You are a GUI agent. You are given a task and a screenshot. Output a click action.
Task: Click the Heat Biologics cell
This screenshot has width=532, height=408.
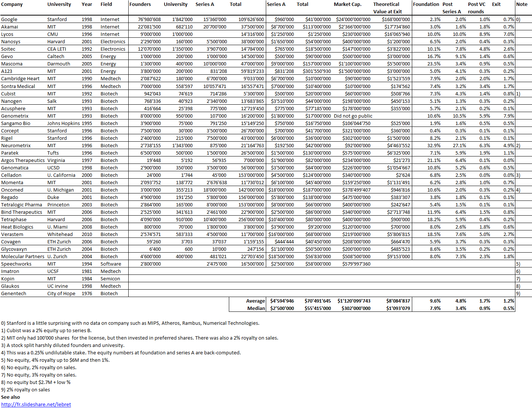(17, 227)
